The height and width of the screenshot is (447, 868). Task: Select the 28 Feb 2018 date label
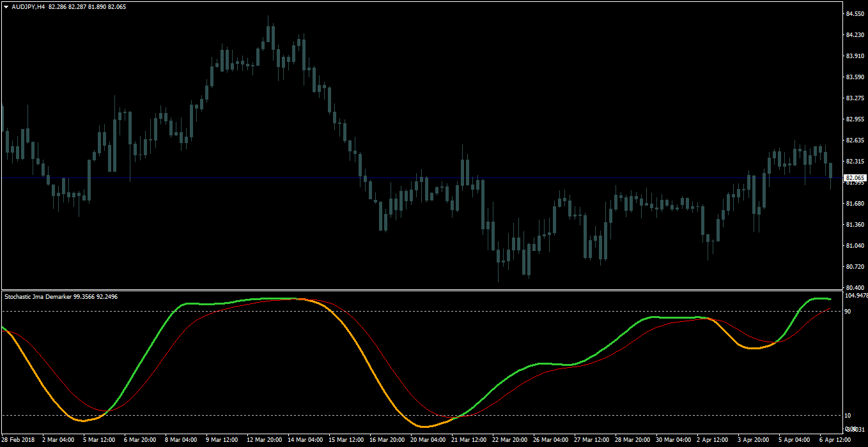(x=18, y=440)
